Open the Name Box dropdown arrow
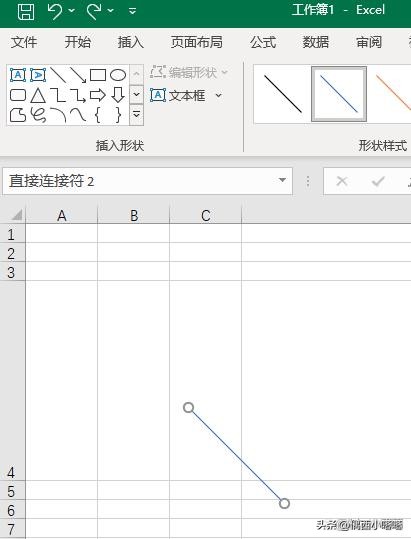The image size is (411, 539). [x=282, y=180]
